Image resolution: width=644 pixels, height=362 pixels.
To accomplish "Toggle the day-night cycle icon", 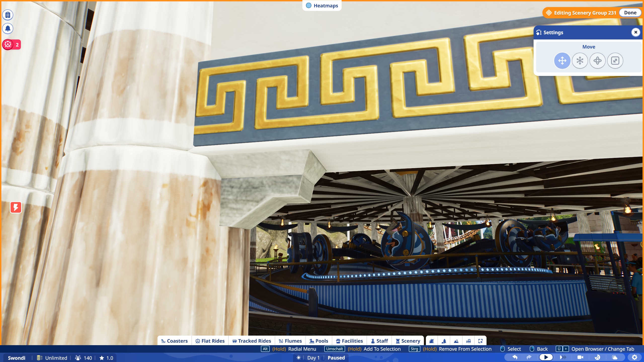I will point(597,357).
